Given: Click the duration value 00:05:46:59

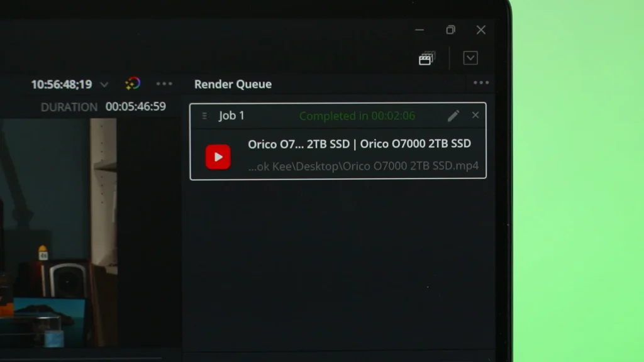Looking at the screenshot, I should [x=136, y=107].
